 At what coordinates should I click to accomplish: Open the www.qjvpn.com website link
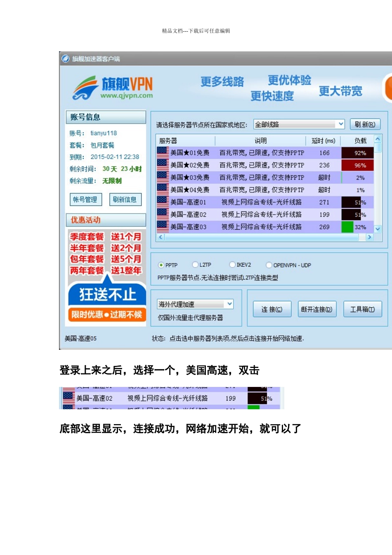[127, 95]
